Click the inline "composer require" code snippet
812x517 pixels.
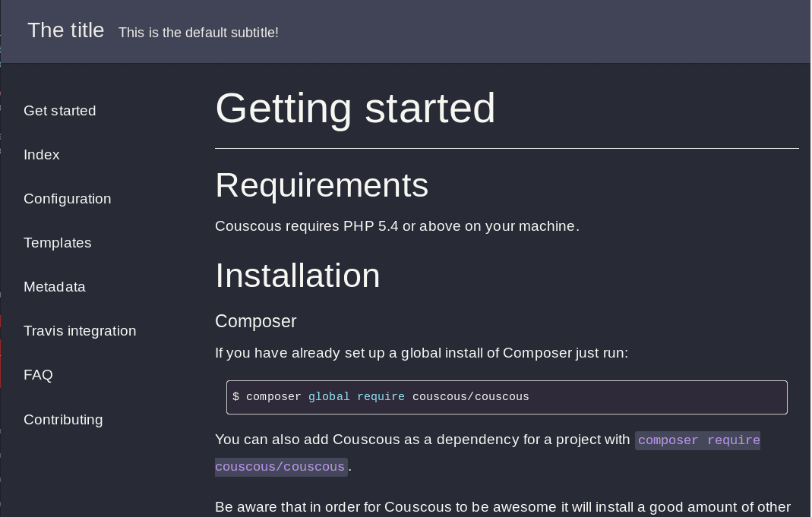click(698, 440)
